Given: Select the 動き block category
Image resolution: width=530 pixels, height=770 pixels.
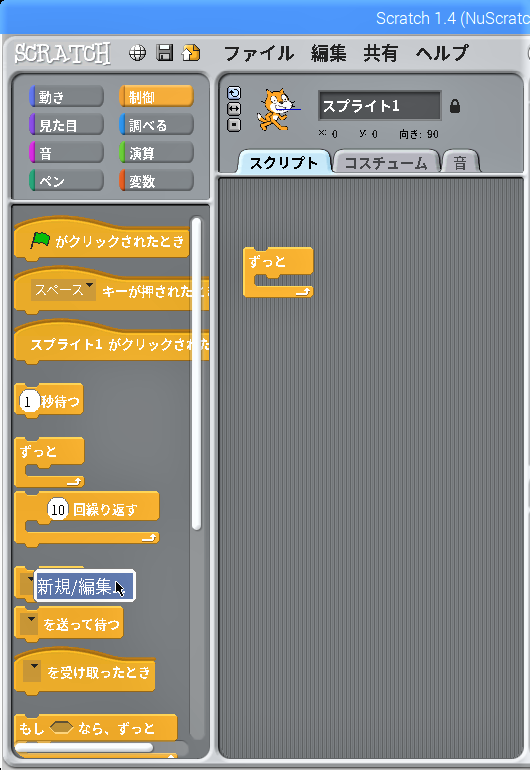Looking at the screenshot, I should [66, 97].
